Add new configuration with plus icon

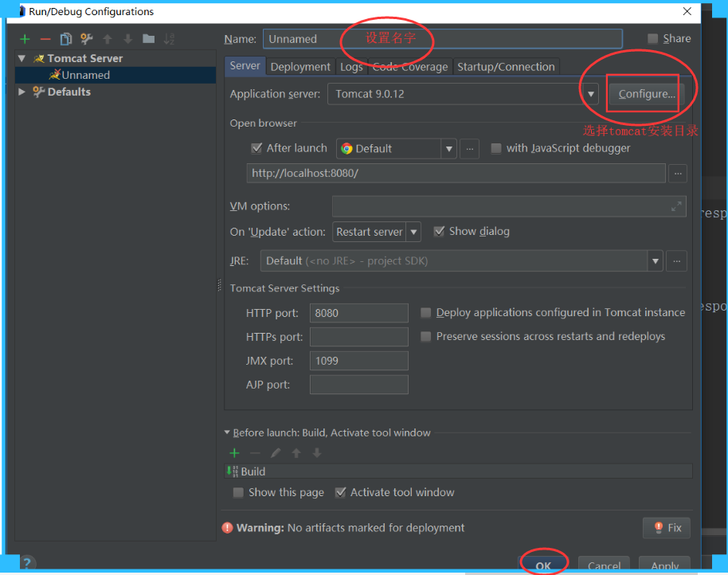pos(25,39)
